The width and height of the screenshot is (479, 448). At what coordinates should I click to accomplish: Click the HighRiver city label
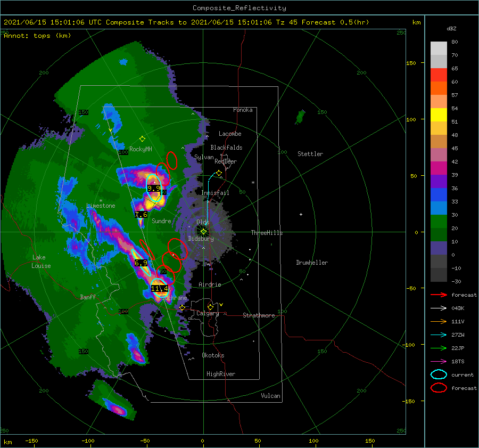click(x=220, y=374)
